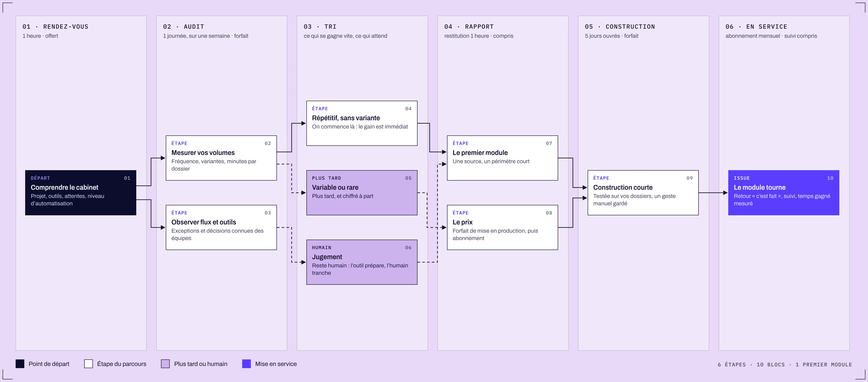Click the ISSUE tag on block 10

coord(742,178)
